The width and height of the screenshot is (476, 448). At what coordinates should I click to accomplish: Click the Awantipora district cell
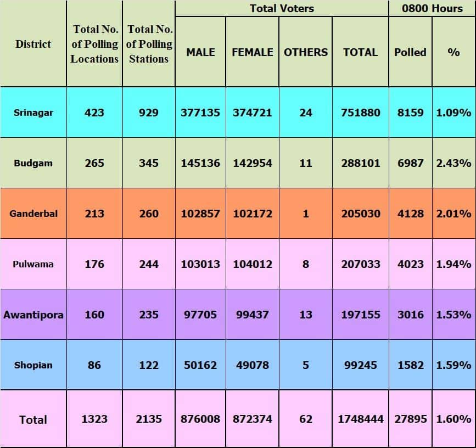click(33, 315)
